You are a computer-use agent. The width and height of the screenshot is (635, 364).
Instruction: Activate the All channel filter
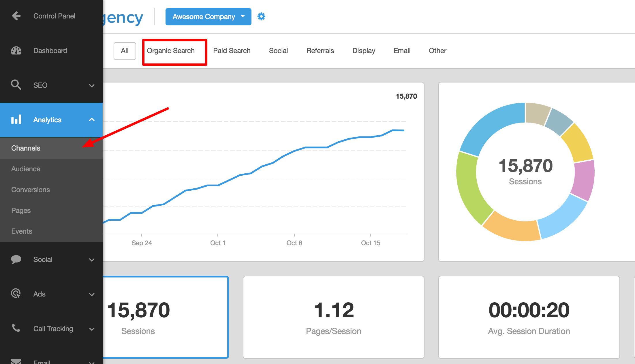click(x=125, y=50)
